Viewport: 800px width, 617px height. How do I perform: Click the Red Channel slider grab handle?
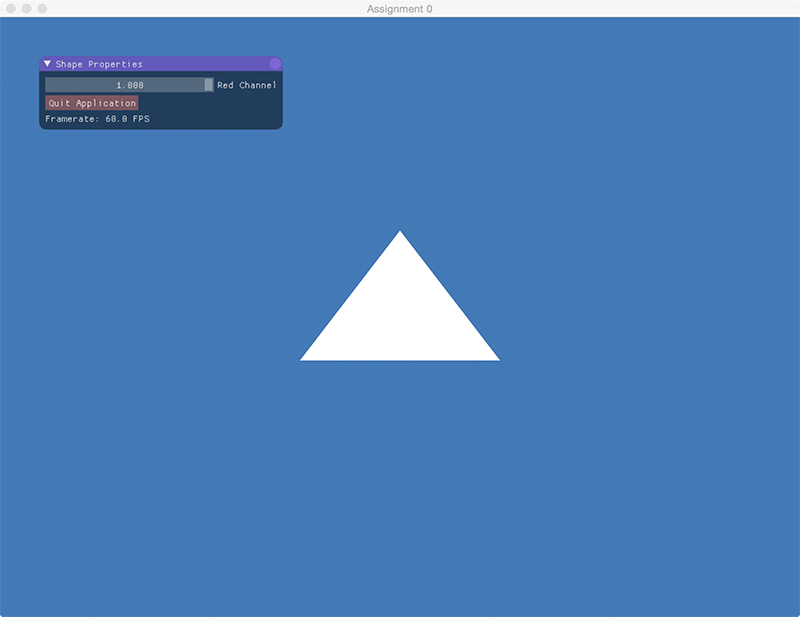209,85
